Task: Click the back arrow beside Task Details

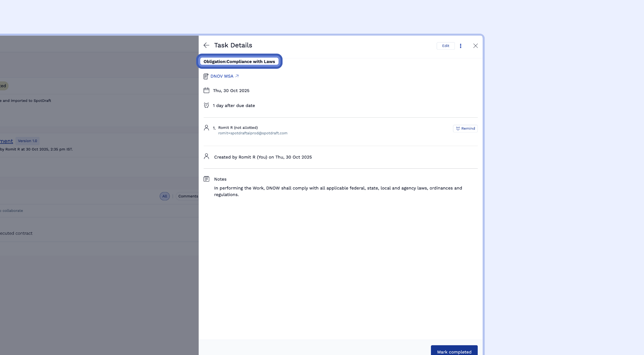Action: coord(206,45)
